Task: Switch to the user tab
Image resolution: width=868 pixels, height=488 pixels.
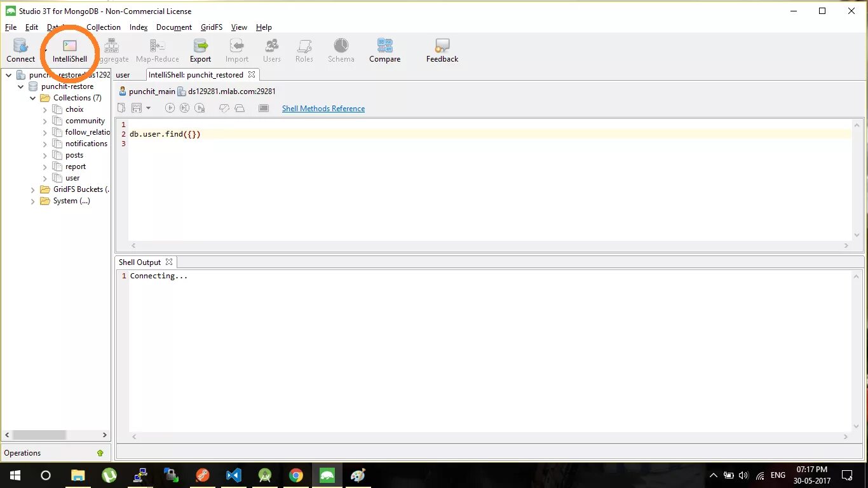Action: [123, 75]
